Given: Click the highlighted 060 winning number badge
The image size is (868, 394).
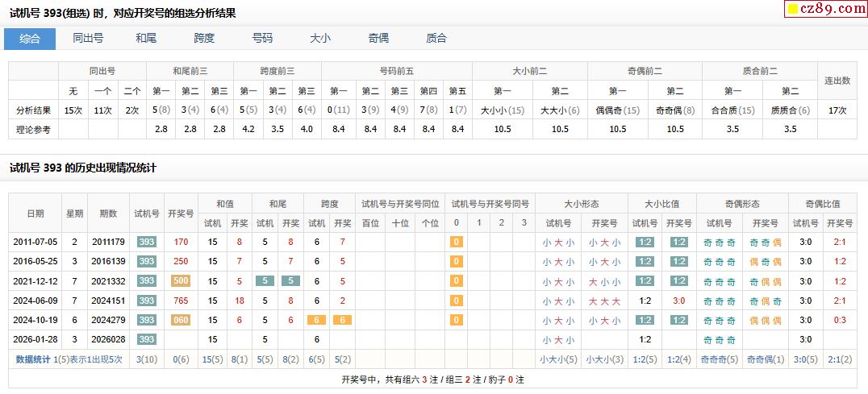Looking at the screenshot, I should [x=181, y=320].
